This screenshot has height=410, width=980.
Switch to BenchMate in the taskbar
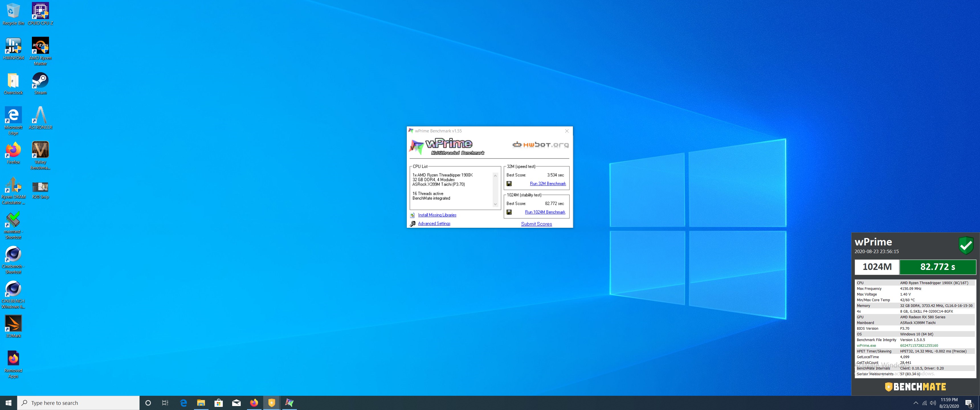pyautogui.click(x=271, y=403)
